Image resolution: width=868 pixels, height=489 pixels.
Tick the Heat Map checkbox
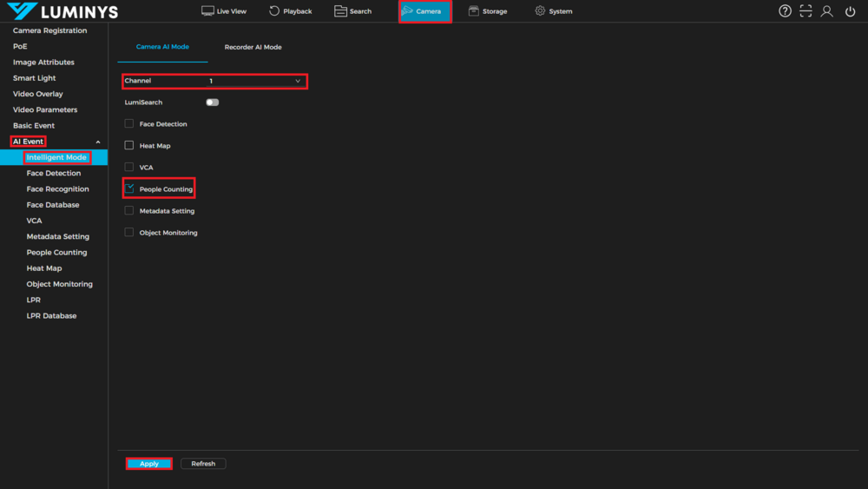pos(129,146)
